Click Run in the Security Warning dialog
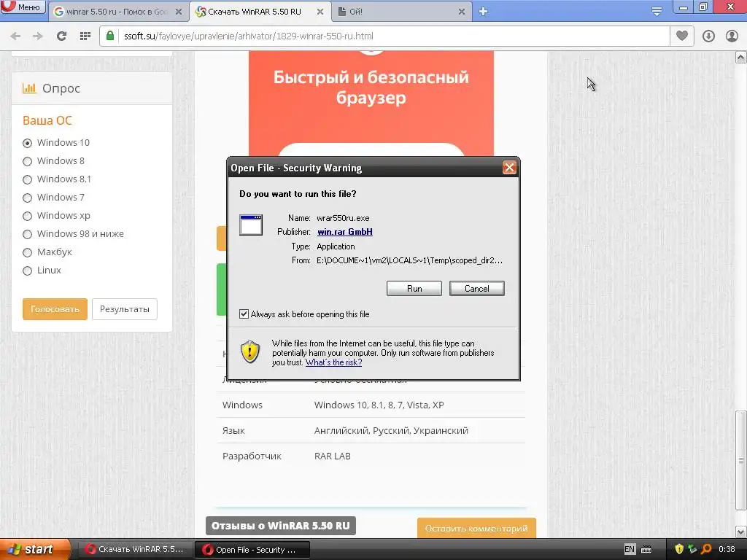This screenshot has height=560, width=747. (x=414, y=289)
